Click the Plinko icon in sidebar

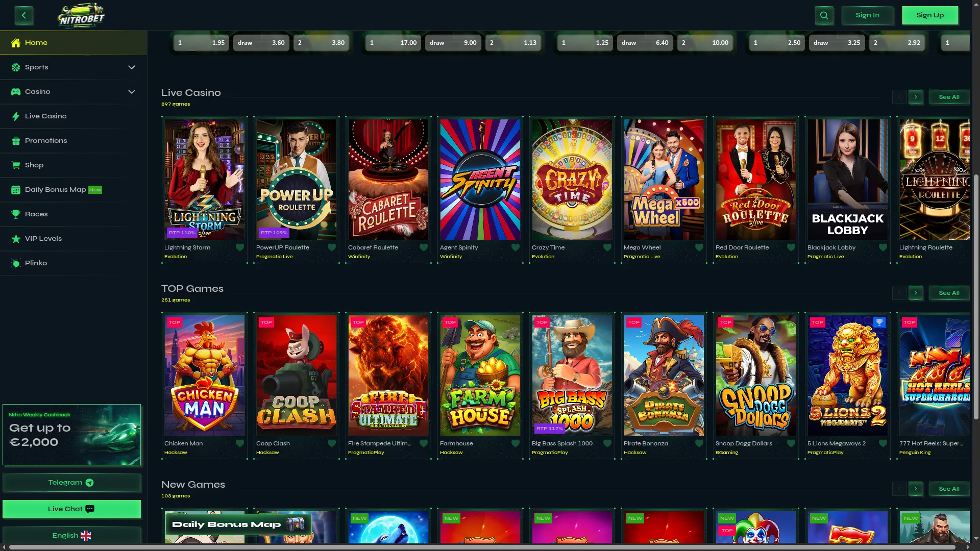point(16,263)
